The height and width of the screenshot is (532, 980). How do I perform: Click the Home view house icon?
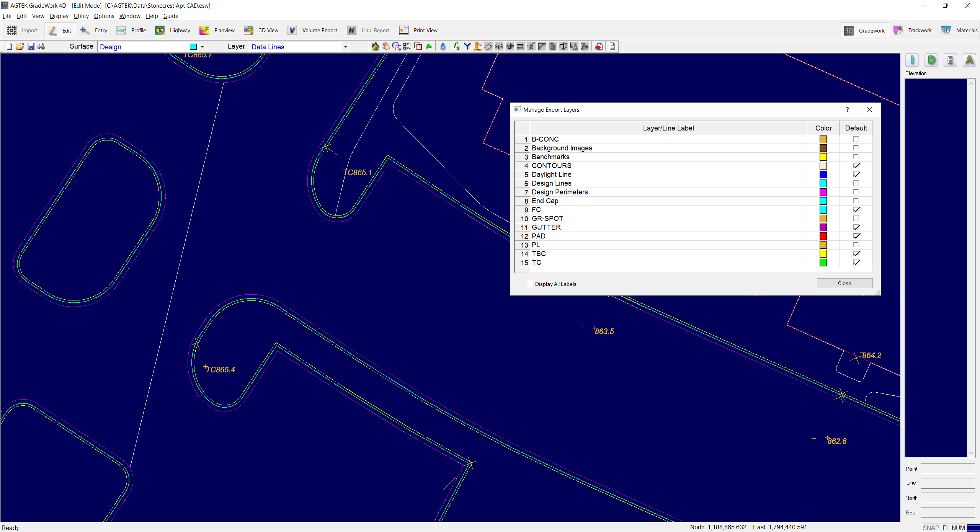tap(375, 47)
